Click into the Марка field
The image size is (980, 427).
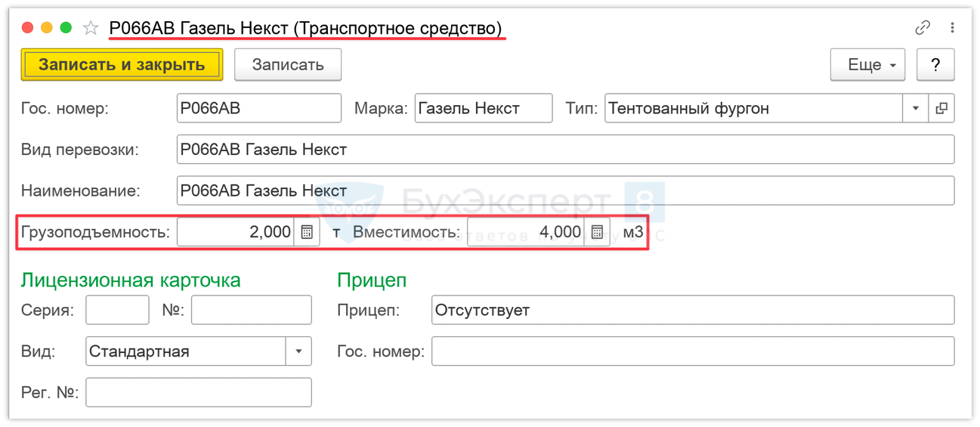pos(484,108)
